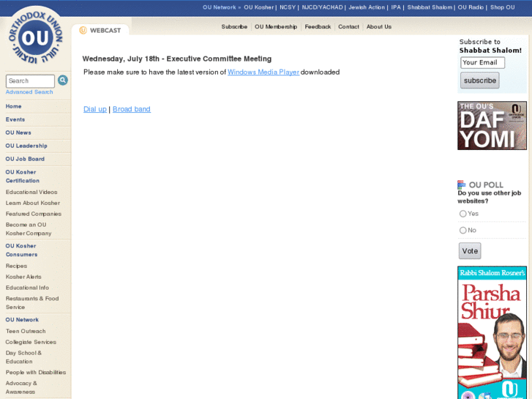Open Events in sidebar
532x399 pixels.
pyautogui.click(x=15, y=119)
